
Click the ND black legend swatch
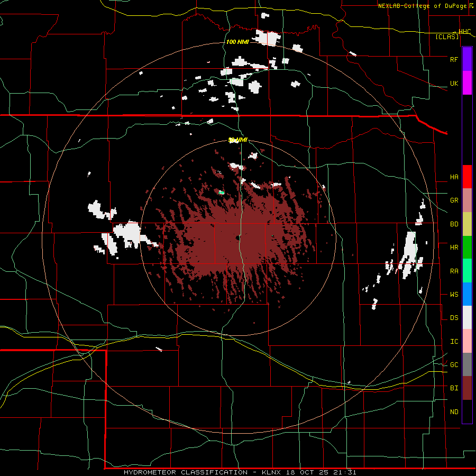pyautogui.click(x=467, y=411)
